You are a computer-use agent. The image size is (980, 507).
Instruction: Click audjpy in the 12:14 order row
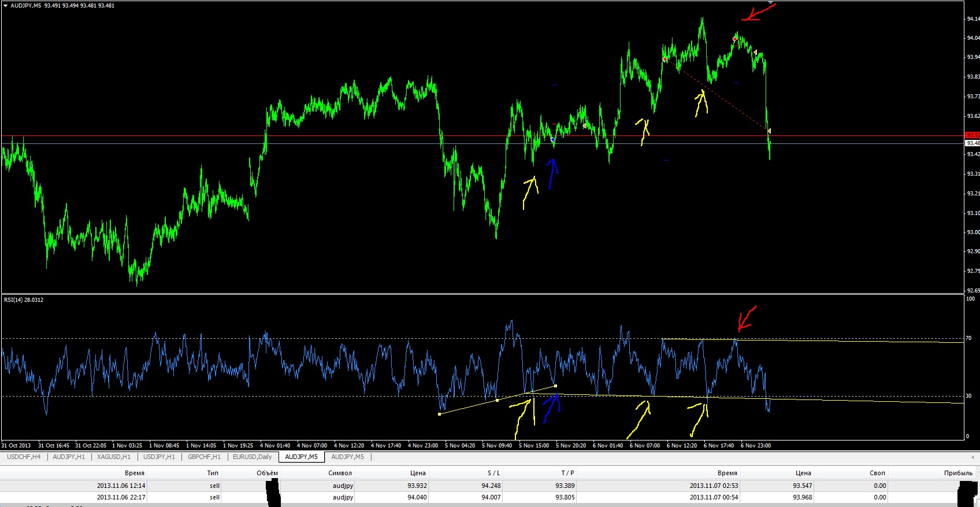(x=343, y=486)
